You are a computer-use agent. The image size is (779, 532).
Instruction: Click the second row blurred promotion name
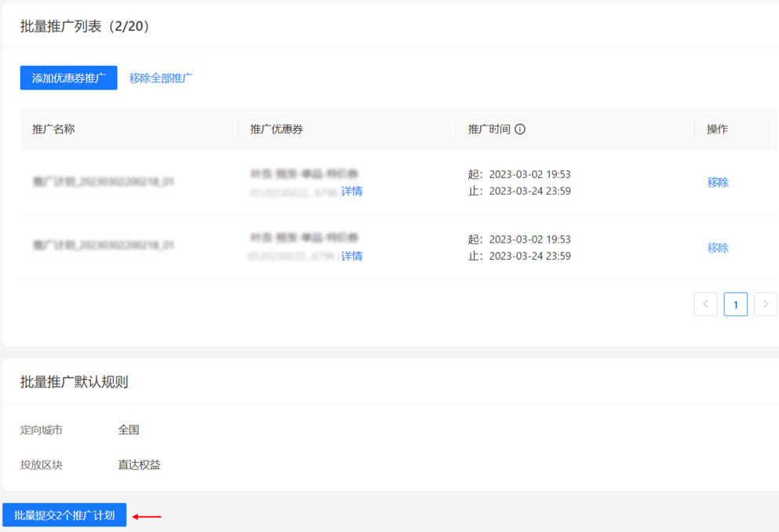tap(104, 245)
